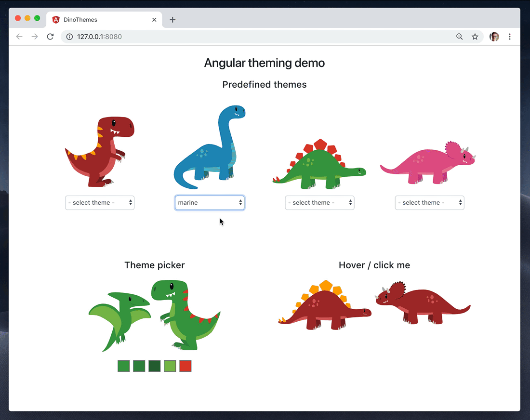Reload the current page

tap(51, 37)
